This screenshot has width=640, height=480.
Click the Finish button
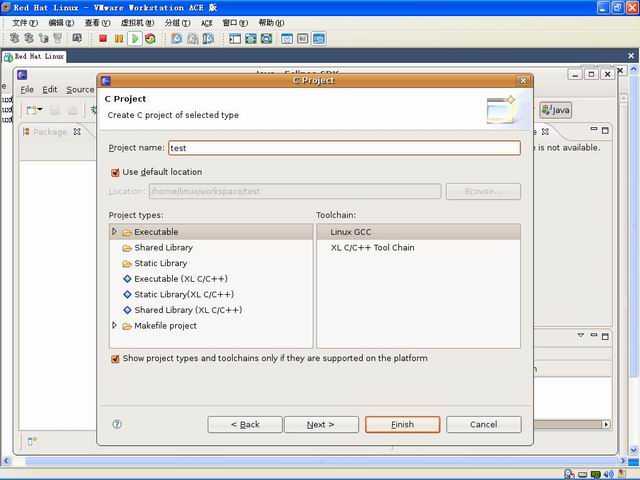[402, 424]
